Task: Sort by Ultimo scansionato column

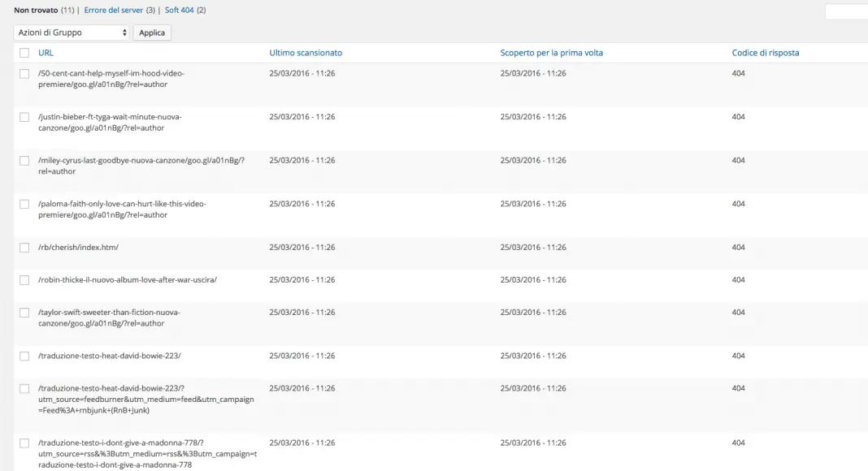Action: (x=306, y=53)
